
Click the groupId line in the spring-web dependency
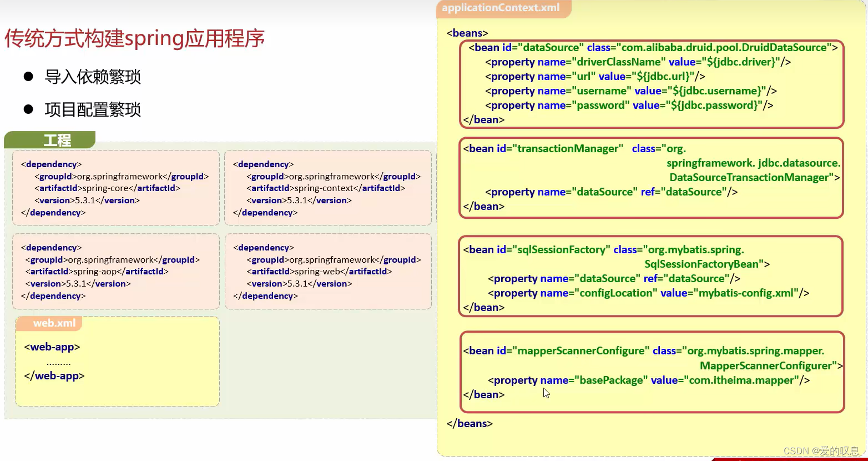pyautogui.click(x=334, y=259)
